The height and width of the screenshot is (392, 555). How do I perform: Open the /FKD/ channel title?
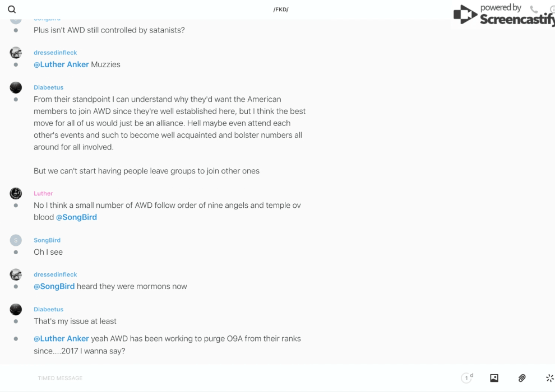tap(281, 10)
